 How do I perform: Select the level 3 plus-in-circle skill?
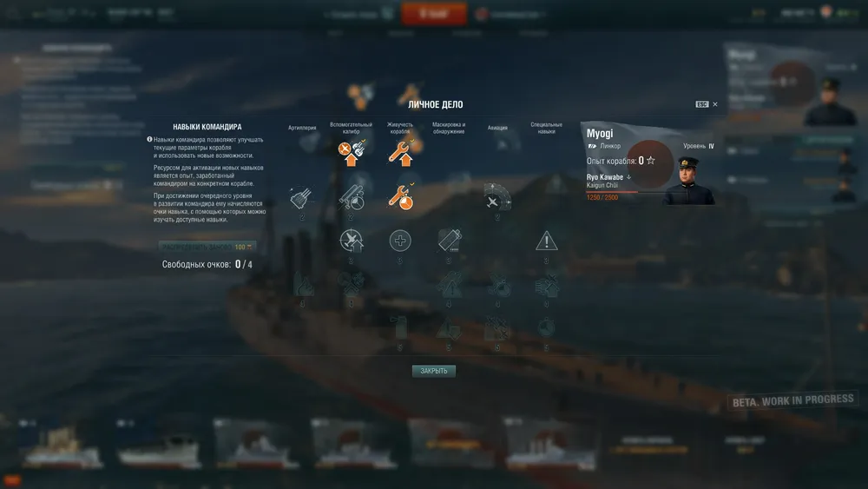[x=400, y=241]
